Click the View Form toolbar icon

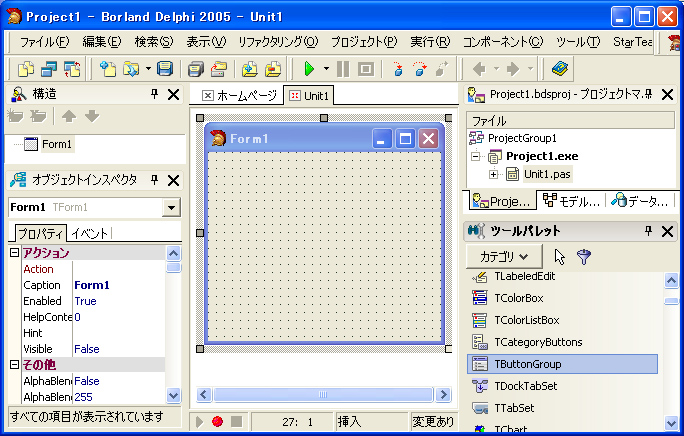(49, 69)
